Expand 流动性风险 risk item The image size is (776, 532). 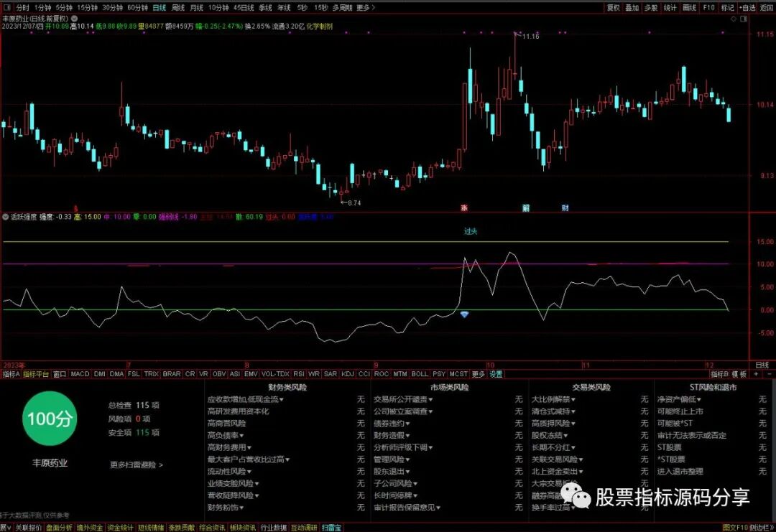point(229,471)
